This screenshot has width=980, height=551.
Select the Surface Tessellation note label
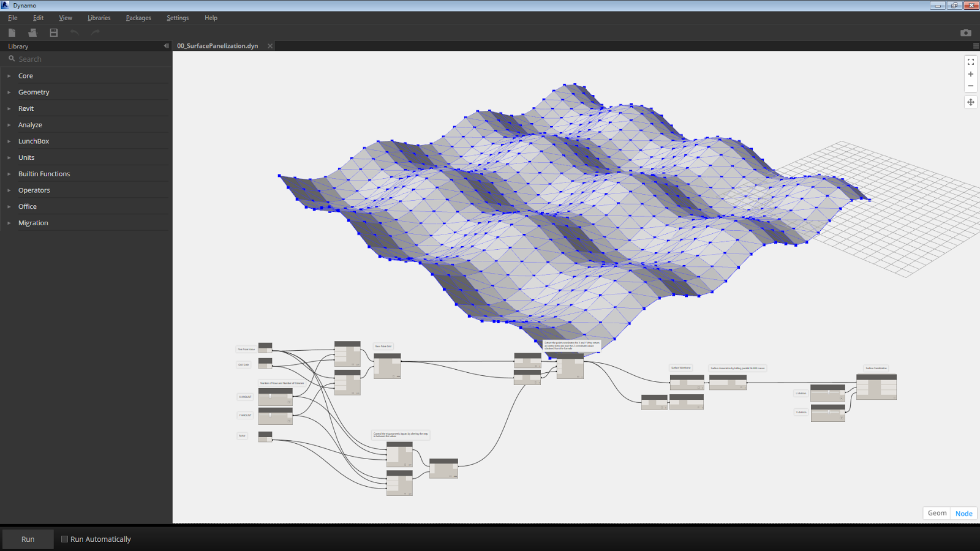[876, 369]
